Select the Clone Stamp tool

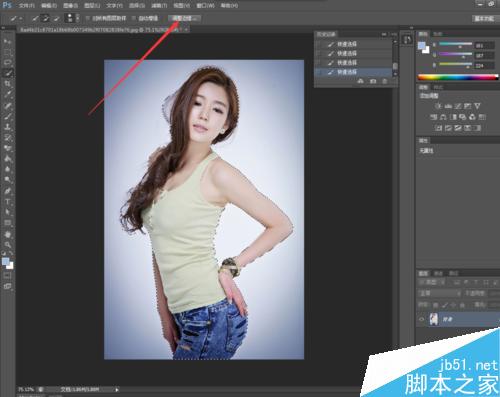[x=7, y=127]
